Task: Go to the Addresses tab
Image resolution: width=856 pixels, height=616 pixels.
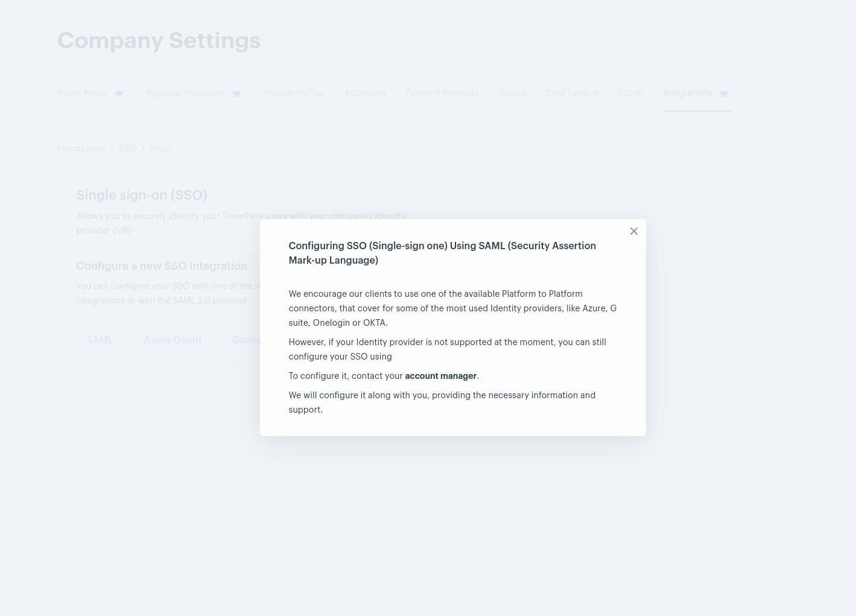Action: point(365,93)
